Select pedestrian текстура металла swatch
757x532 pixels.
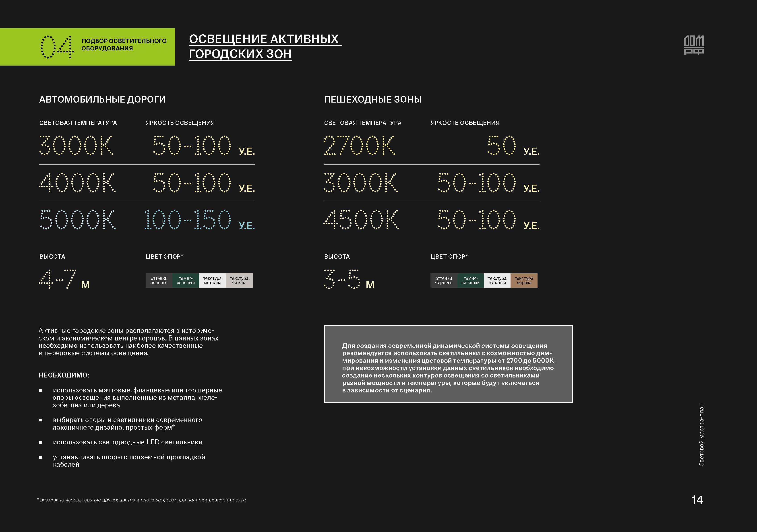click(497, 280)
